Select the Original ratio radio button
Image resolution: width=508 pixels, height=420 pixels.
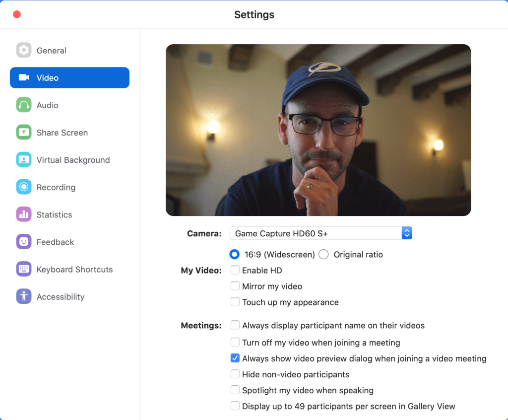(x=324, y=255)
